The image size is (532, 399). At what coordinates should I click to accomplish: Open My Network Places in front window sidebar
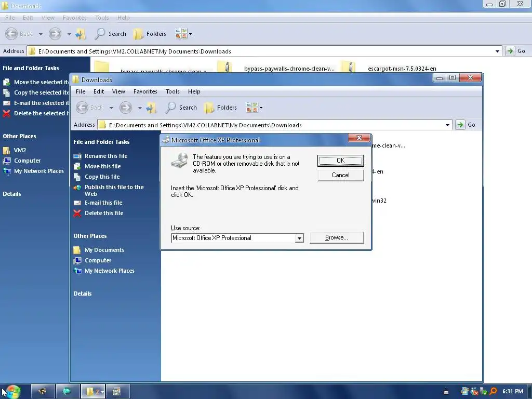click(109, 271)
